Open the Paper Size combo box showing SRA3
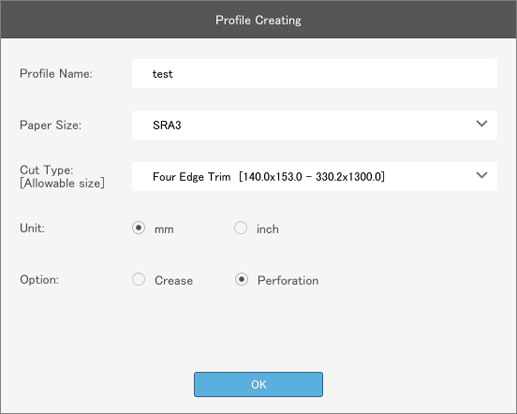The image size is (517, 414). point(314,125)
